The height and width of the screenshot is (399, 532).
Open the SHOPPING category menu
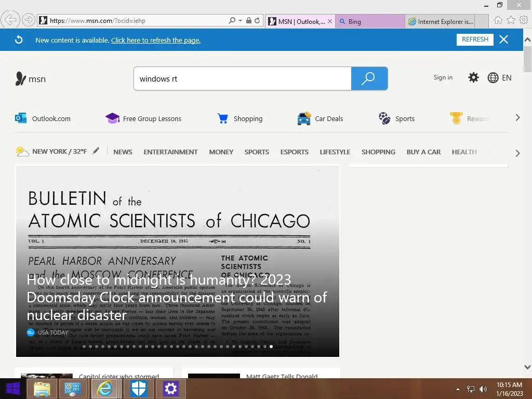(x=378, y=152)
